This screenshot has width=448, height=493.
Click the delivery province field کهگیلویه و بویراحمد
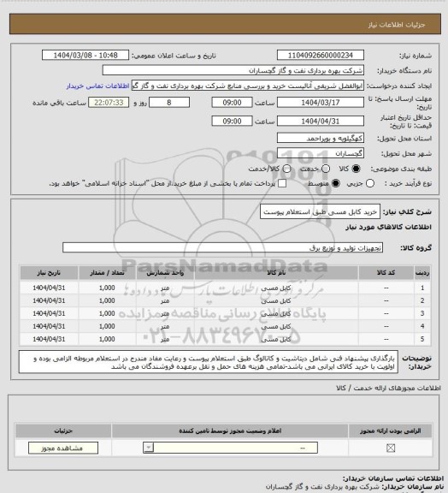point(321,138)
